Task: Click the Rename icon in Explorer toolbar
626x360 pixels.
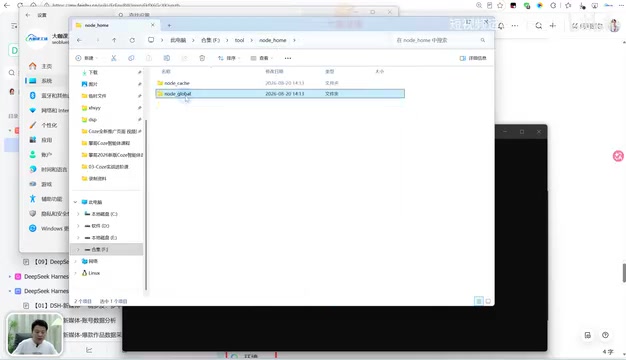Action: tap(167, 58)
